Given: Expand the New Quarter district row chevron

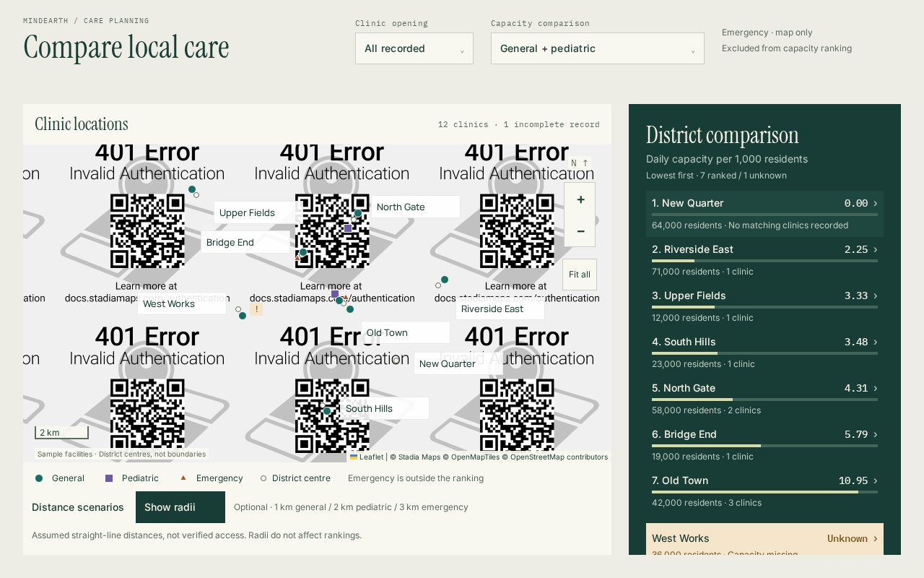Looking at the screenshot, I should [x=876, y=204].
